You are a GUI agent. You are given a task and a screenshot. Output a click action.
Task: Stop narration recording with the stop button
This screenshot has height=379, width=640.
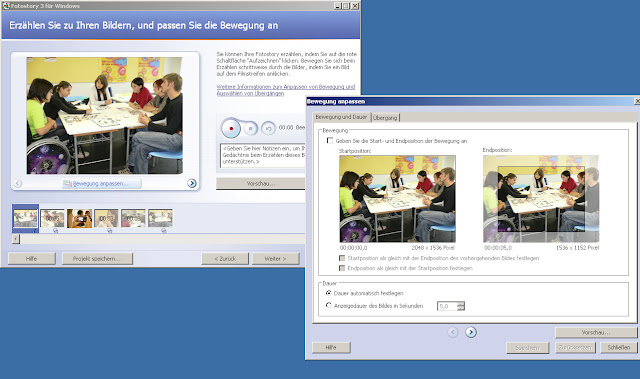point(251,129)
